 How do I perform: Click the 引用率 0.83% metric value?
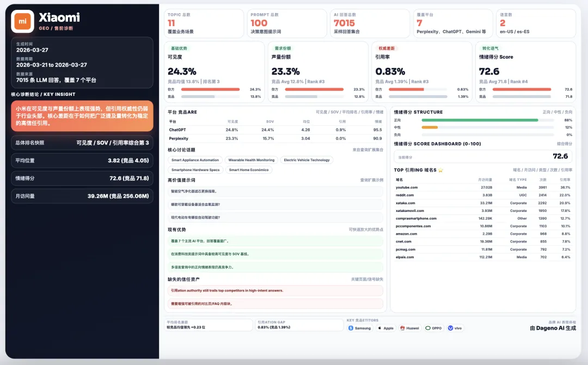[390, 71]
